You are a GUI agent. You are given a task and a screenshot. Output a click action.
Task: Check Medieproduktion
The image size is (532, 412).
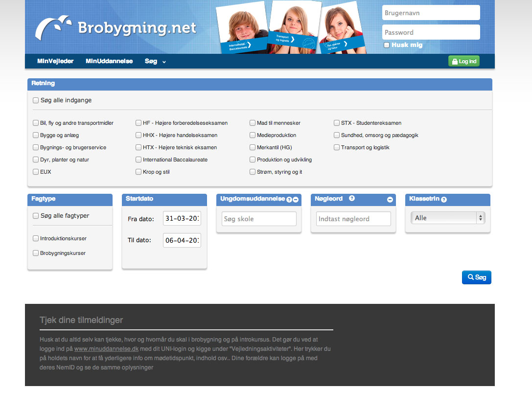point(253,135)
